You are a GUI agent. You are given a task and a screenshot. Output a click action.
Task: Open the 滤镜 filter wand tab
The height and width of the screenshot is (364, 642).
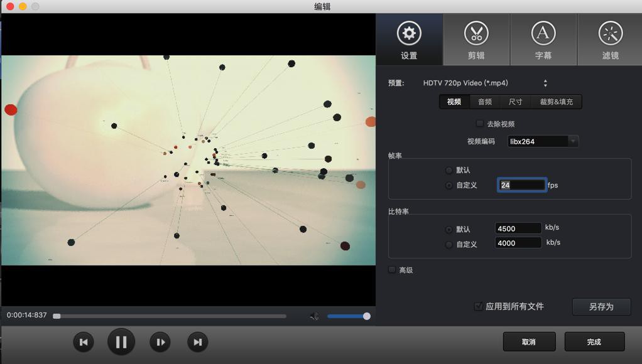click(610, 40)
